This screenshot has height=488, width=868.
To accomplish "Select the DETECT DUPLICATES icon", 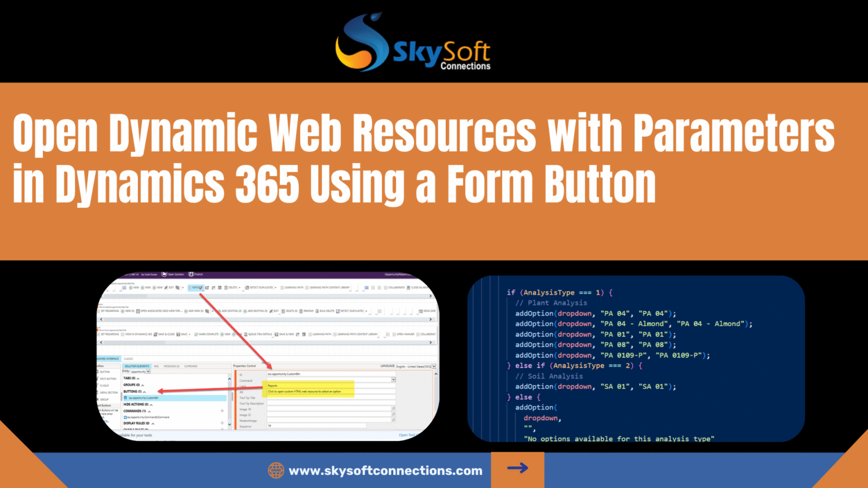I will [x=248, y=287].
